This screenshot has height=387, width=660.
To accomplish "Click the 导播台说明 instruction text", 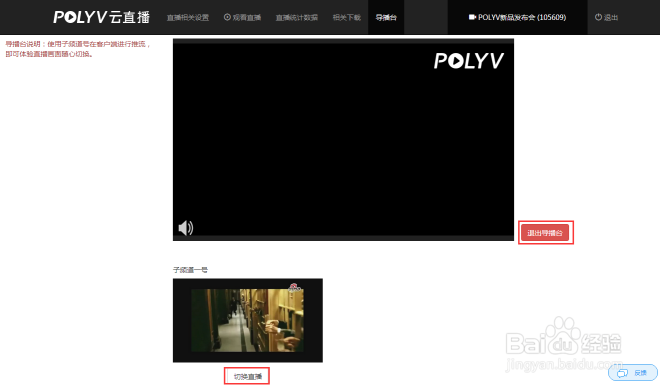I will (x=78, y=49).
